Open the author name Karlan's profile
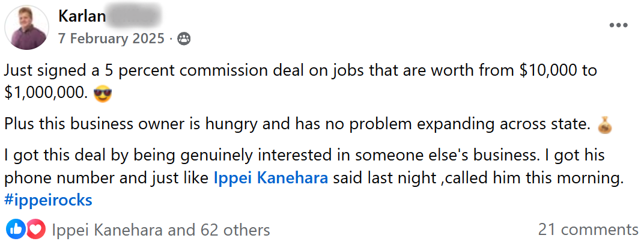 click(82, 16)
